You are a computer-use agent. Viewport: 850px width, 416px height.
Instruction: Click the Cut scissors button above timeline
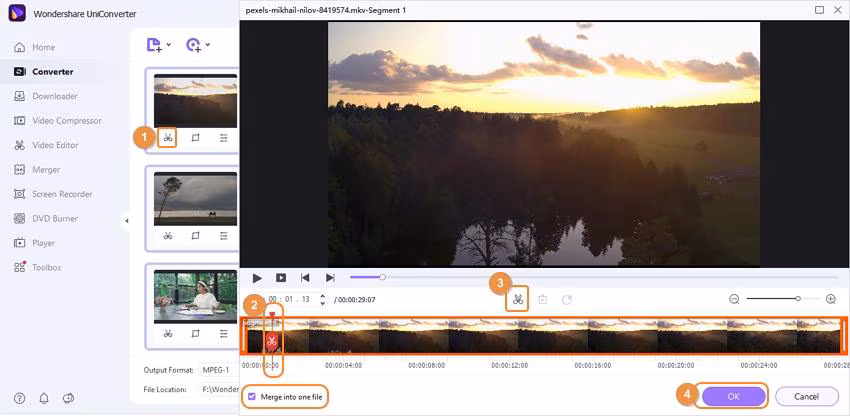518,299
